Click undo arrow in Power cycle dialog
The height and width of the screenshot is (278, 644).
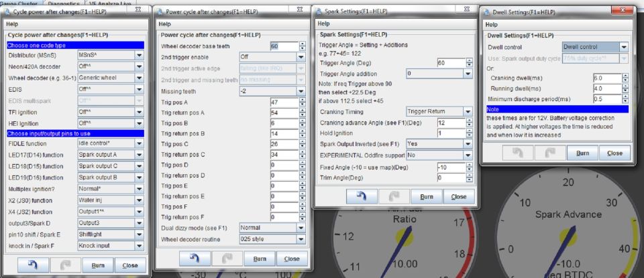pyautogui.click(x=195, y=259)
